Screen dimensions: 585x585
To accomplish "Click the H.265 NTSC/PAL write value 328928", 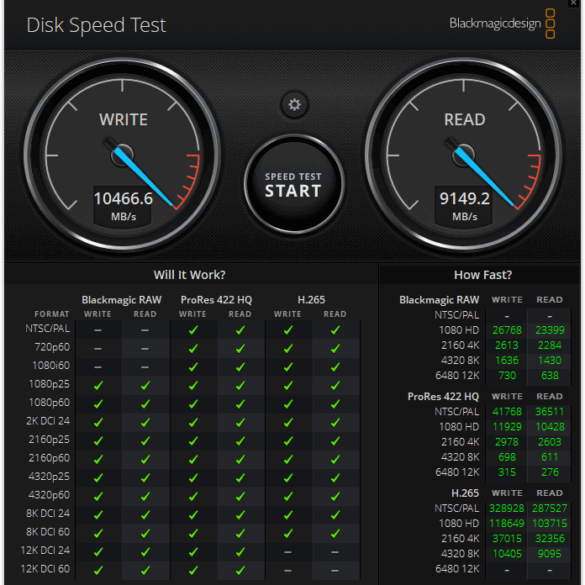I will 507,508.
